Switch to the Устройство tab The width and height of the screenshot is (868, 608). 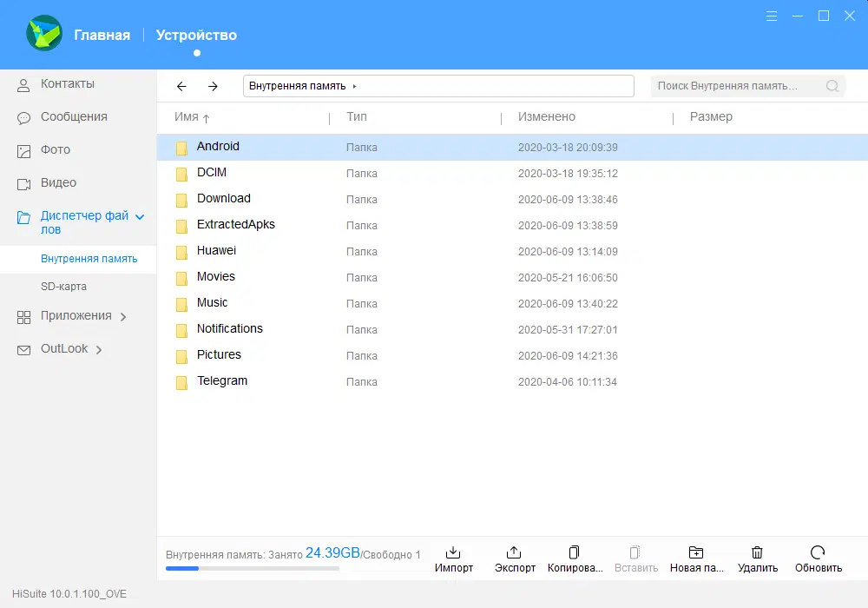tap(196, 35)
